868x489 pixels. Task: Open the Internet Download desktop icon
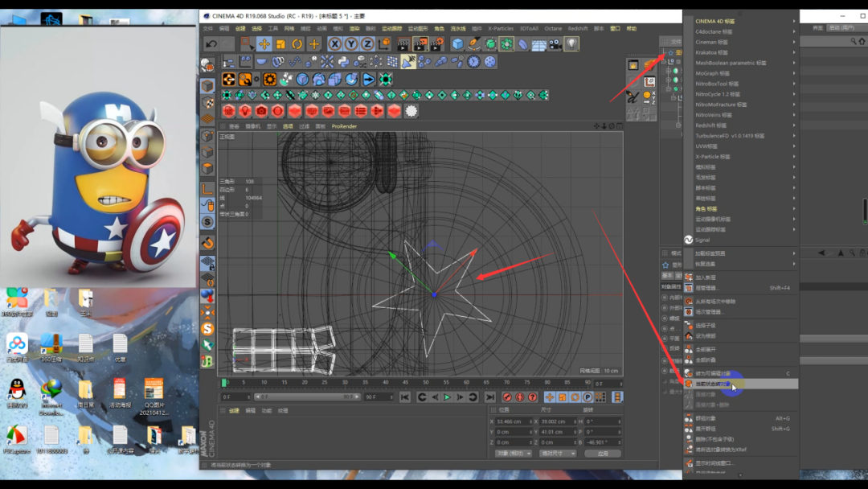(x=51, y=397)
